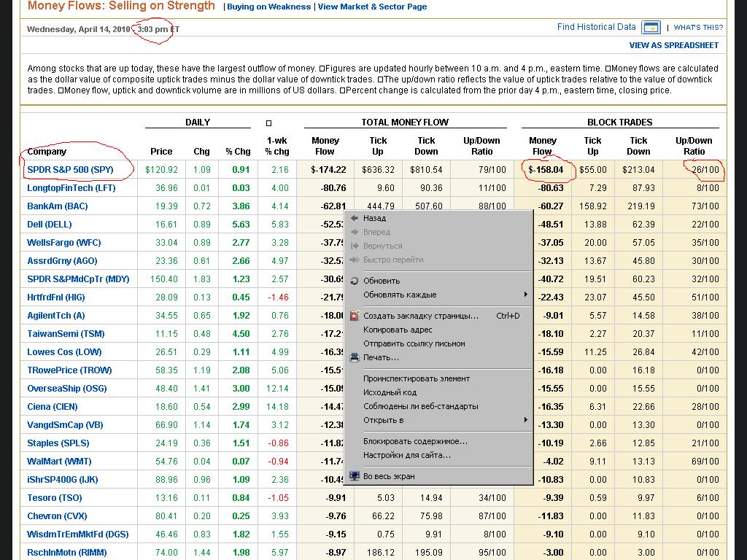Screen dimensions: 747x560
Task: Click the reload icon beside Обновить
Action: [355, 281]
